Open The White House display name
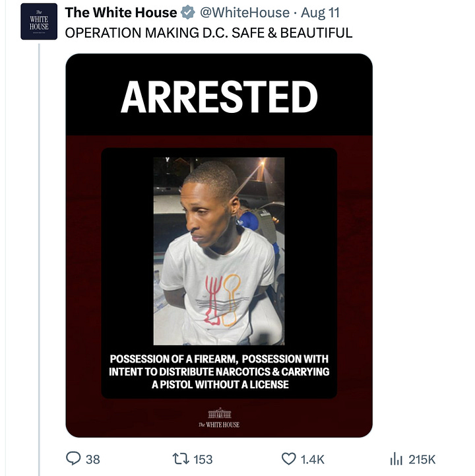Screen dimensions: 475x476 point(121,13)
